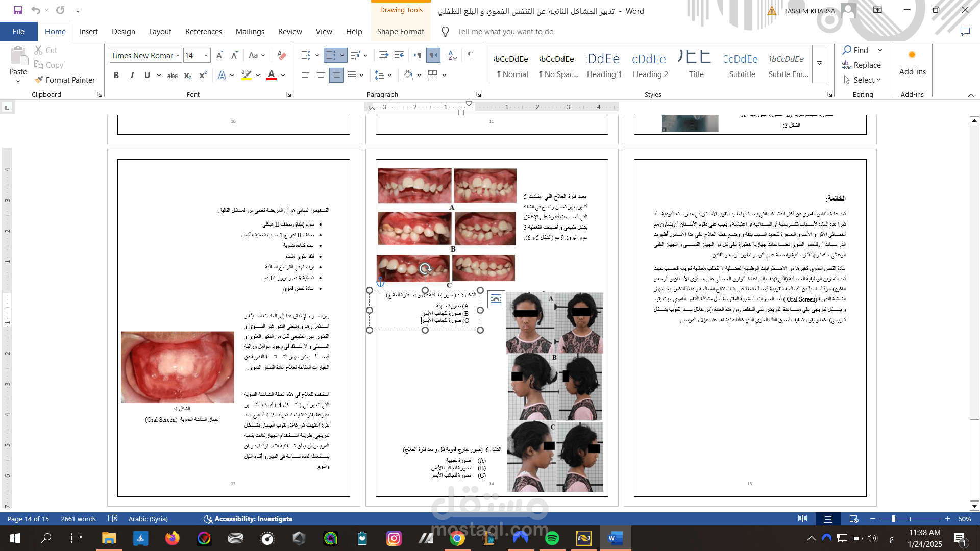Open font size dropdown arrow
980x551 pixels.
click(x=206, y=55)
